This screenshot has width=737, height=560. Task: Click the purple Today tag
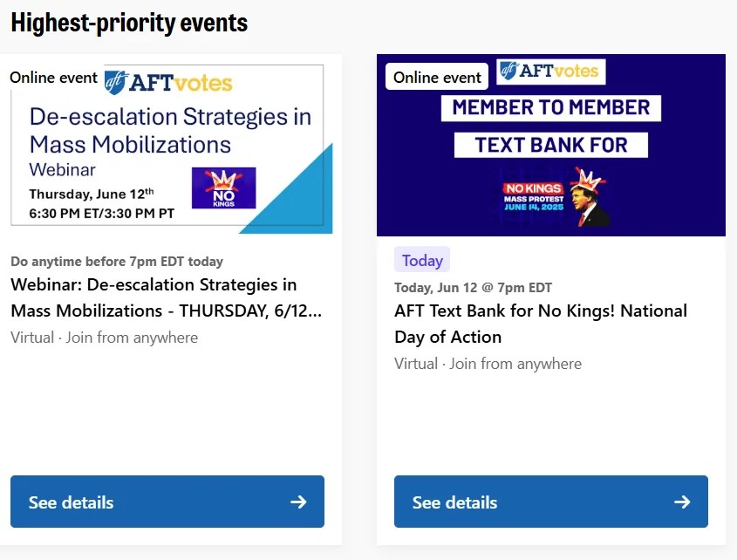pos(422,261)
